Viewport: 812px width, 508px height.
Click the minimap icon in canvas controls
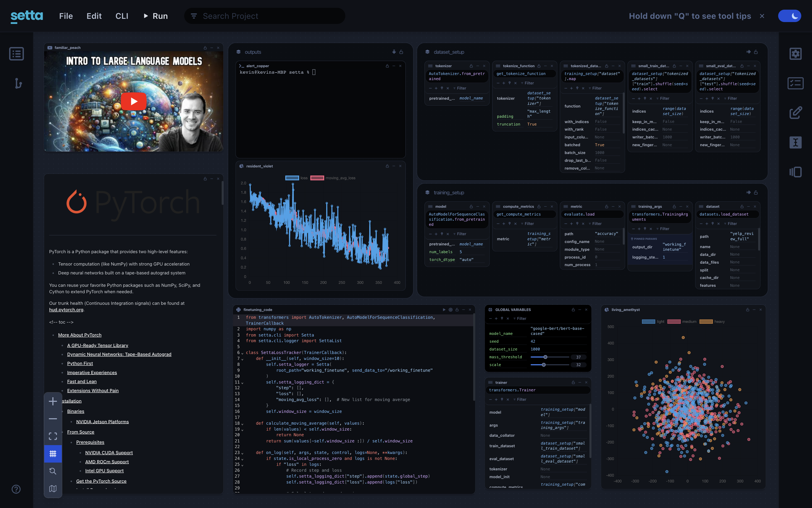point(53,489)
